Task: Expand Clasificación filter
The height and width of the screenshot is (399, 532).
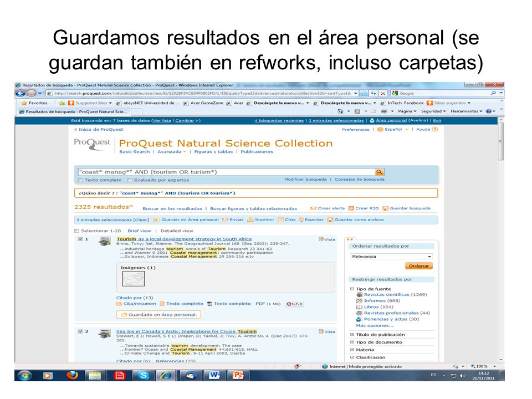Action: coord(352,357)
